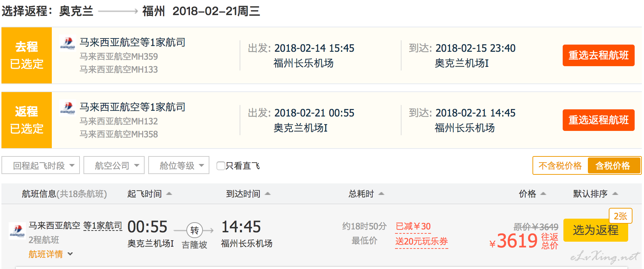Click the 转 transfer icon for Kuala Lumpur

(195, 230)
